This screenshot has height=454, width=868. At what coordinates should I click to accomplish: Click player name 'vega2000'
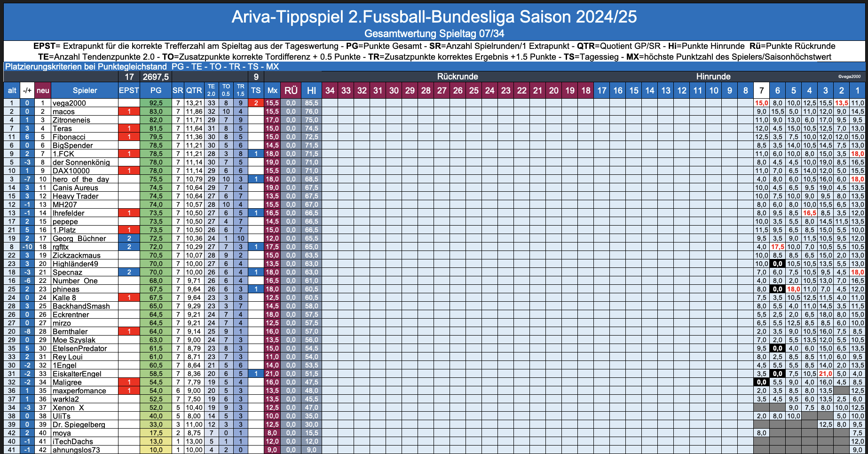point(69,103)
